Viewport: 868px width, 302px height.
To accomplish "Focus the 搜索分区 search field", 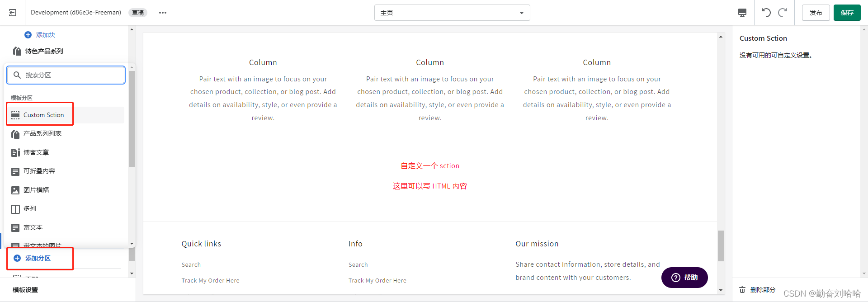I will click(x=66, y=75).
